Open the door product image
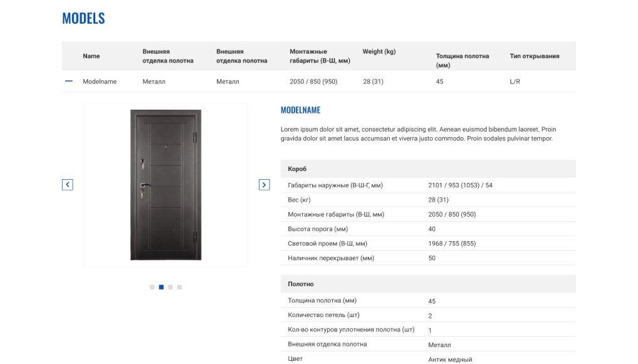This screenshot has height=364, width=638. [x=165, y=185]
